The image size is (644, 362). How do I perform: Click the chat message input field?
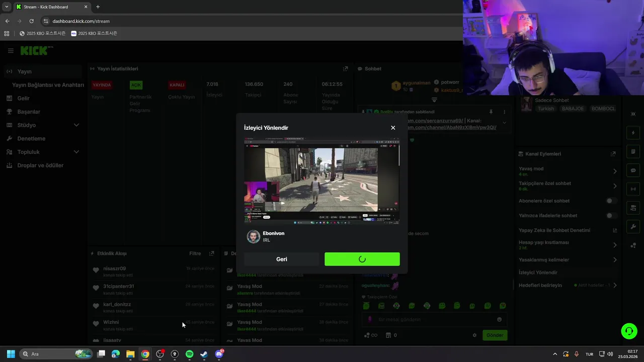pos(434,319)
